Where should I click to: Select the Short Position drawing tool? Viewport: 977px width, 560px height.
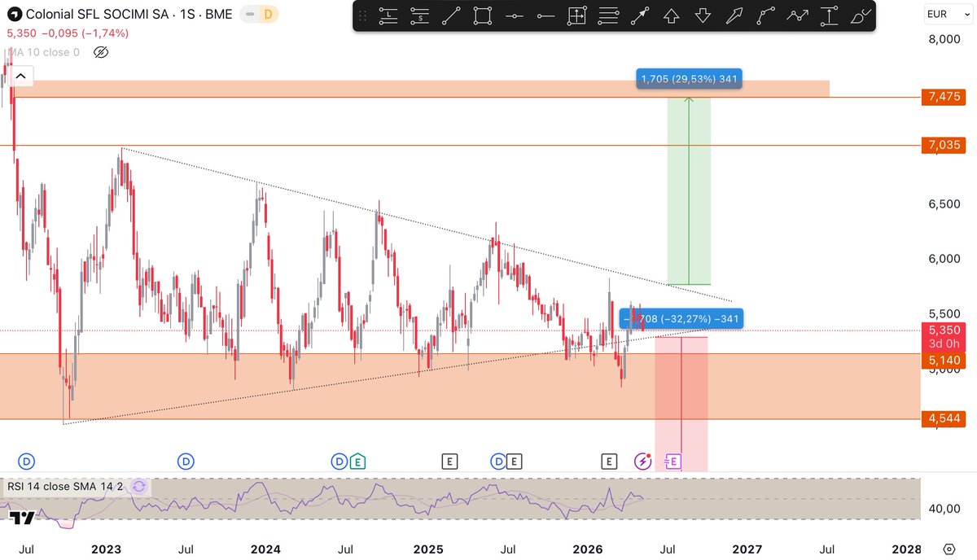pos(420,15)
